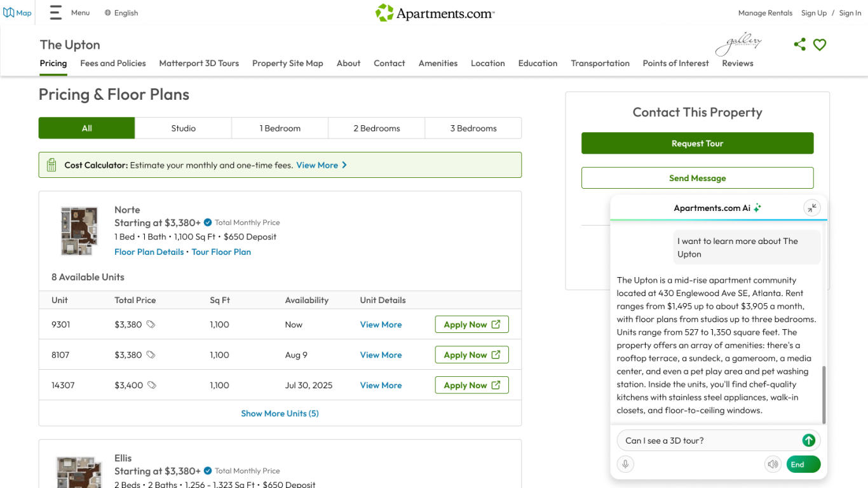Minimize the Apartments.com AI chat panel
The height and width of the screenshot is (488, 868).
click(812, 208)
